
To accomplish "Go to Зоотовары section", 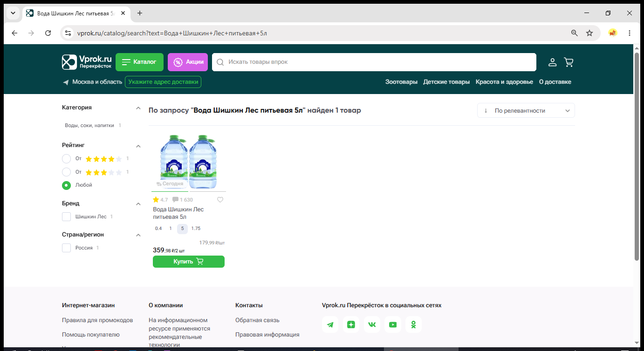I will tap(401, 82).
